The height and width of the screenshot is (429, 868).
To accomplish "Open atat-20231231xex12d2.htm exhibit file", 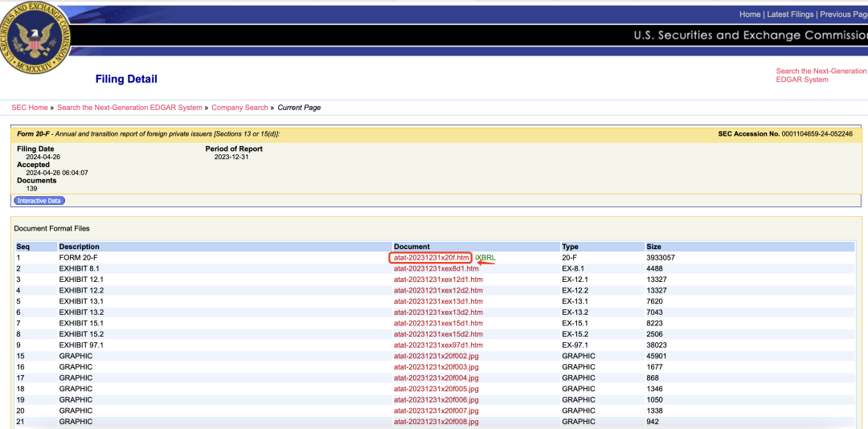I will click(x=438, y=291).
